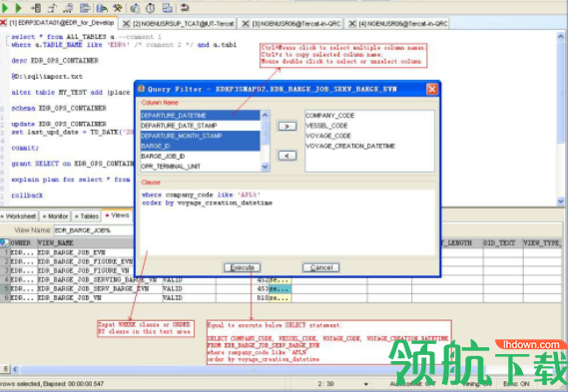The width and height of the screenshot is (568, 392).
Task: Sort by OWNER column header
Action: 23,242
